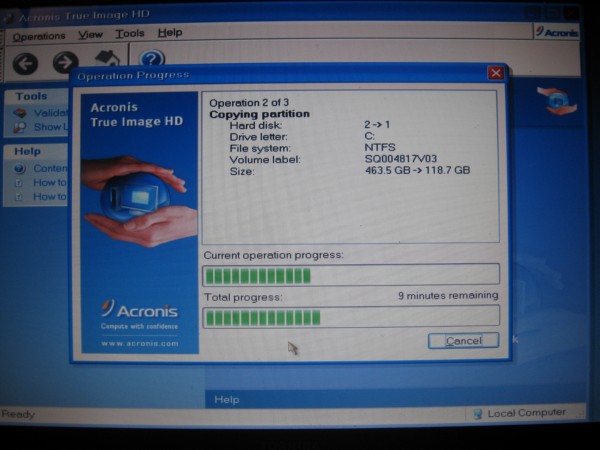Viewport: 600px width, 450px height.
Task: Click the Help question mark toolbar icon
Action: [152, 58]
